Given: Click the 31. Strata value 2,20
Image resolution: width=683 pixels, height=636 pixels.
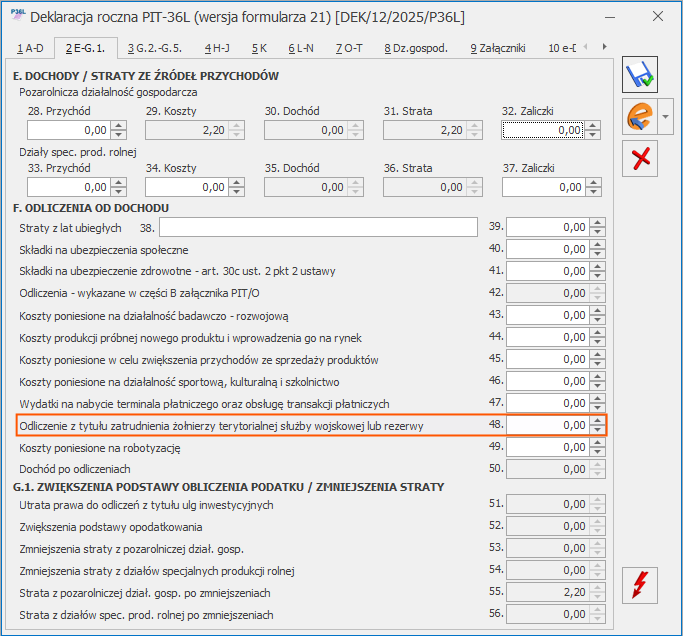Looking at the screenshot, I should [425, 130].
